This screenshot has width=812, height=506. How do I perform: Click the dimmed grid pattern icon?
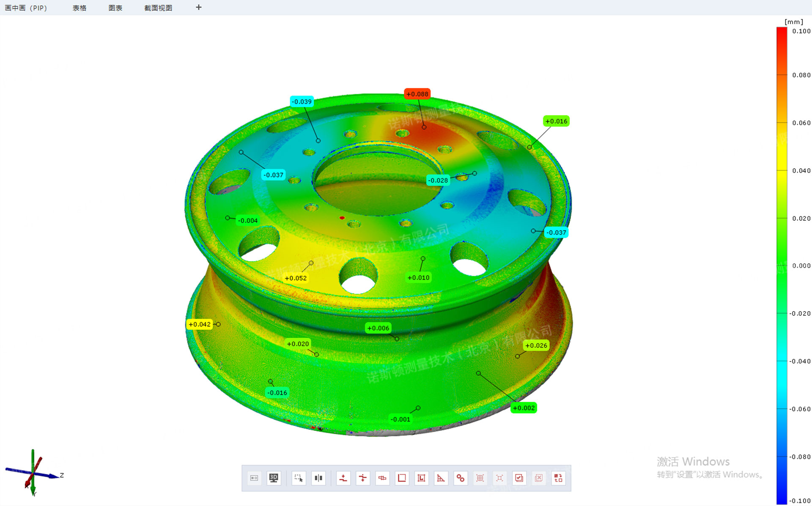click(x=480, y=478)
